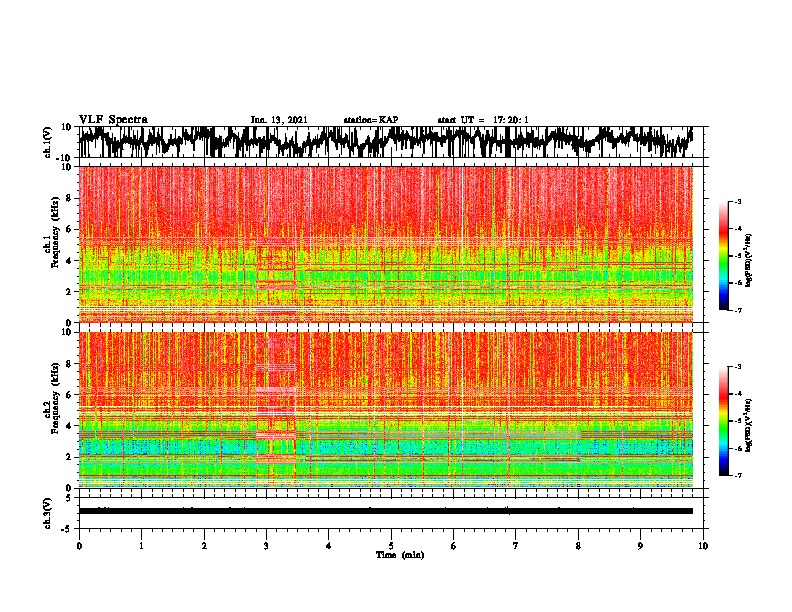This screenshot has width=792, height=612.
Task: Click the "-7" tick on ch.2 color bar
Action: 737,475
